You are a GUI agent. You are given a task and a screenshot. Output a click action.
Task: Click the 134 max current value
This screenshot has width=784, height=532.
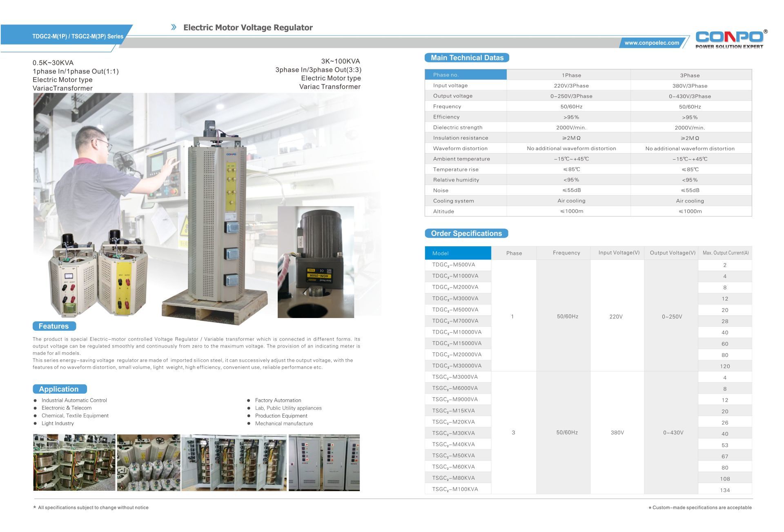725,490
